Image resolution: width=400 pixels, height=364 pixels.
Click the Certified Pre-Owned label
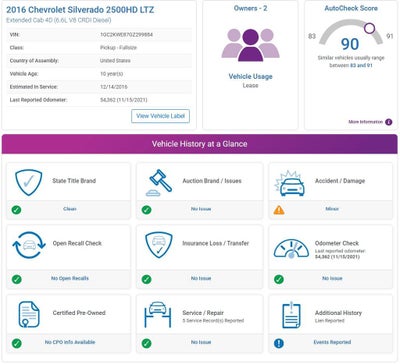point(79,313)
